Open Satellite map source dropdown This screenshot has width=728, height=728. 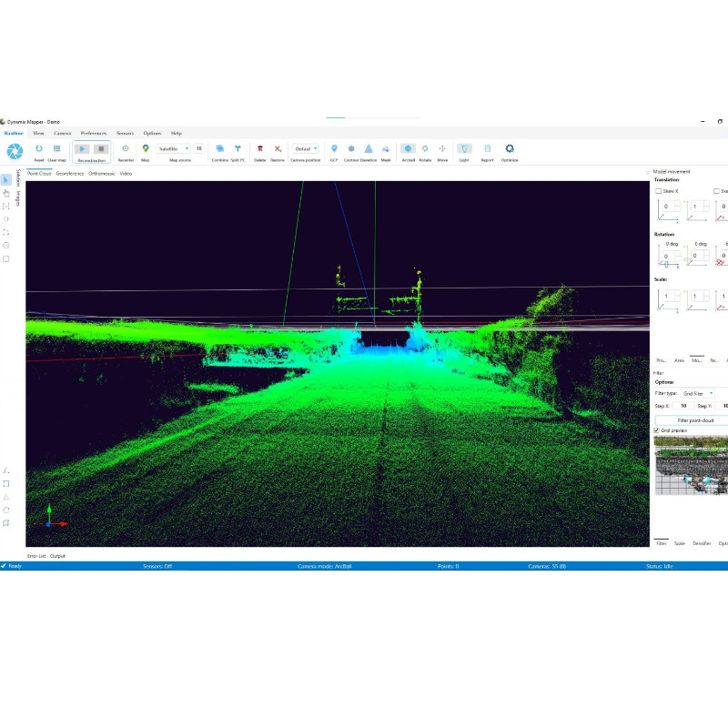pyautogui.click(x=173, y=148)
